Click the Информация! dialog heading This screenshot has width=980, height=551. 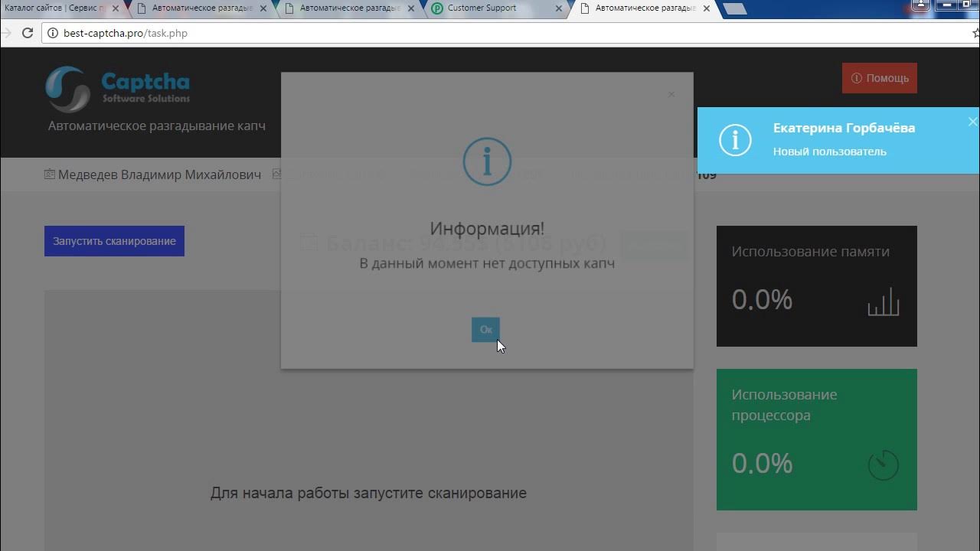(487, 228)
